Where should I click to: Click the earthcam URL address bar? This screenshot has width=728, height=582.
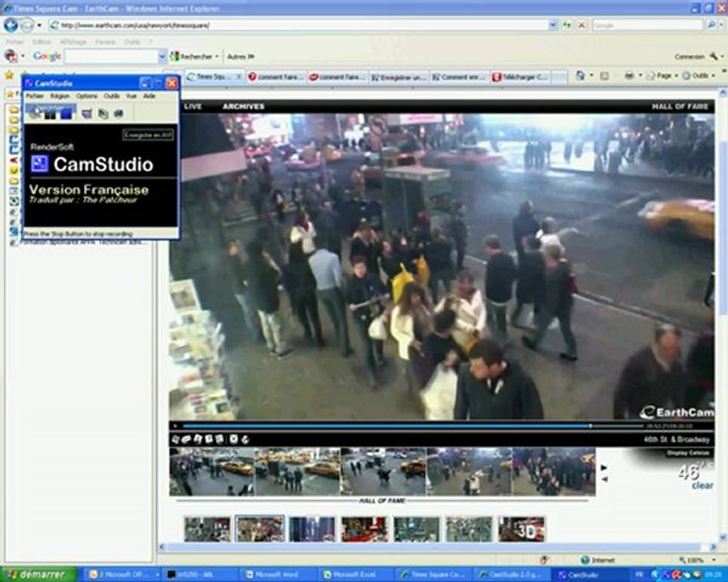(298, 25)
